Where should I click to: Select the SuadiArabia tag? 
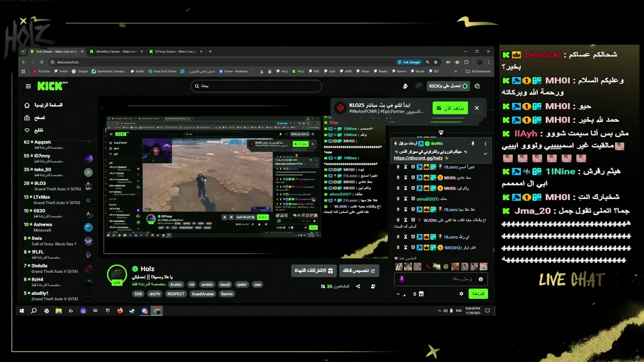[x=203, y=294]
